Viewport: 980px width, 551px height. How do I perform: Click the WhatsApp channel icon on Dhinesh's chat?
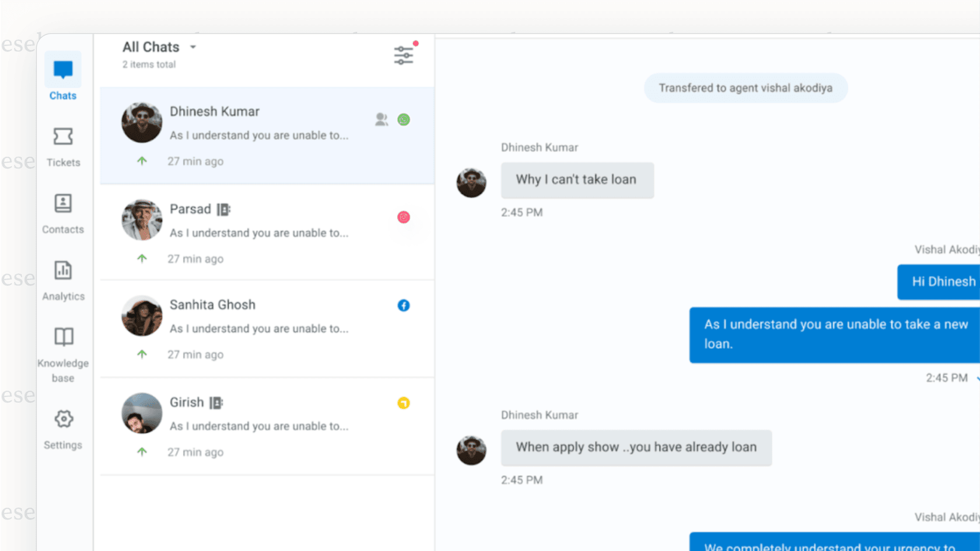pyautogui.click(x=404, y=120)
